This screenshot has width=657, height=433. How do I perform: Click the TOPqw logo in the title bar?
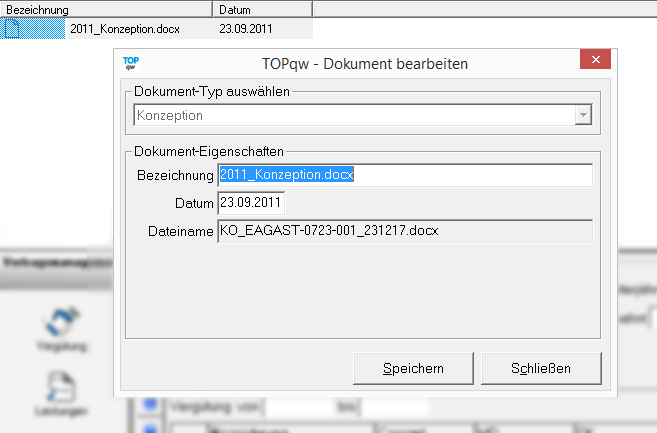click(130, 62)
